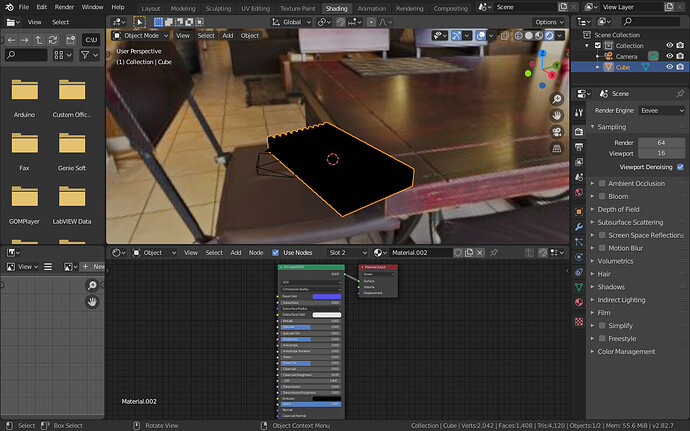Screen dimensions: 690x431
Task: Switch to the Modeling workspace tab
Action: [183, 8]
